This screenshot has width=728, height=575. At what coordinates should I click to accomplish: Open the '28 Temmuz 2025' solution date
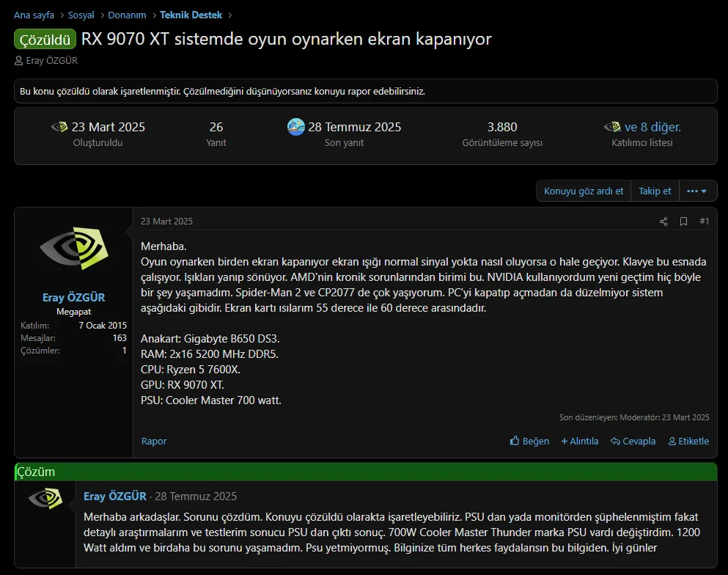(196, 497)
